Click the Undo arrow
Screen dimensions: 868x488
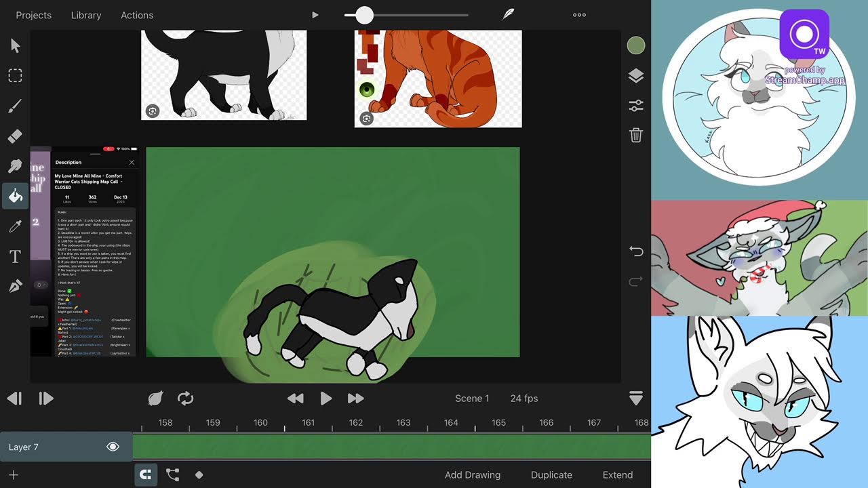click(635, 251)
